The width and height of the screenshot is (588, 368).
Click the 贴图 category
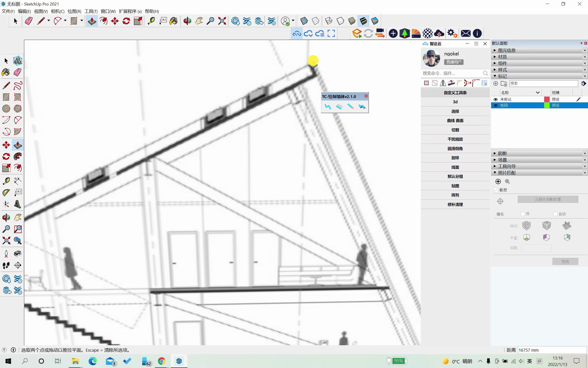[x=455, y=186]
